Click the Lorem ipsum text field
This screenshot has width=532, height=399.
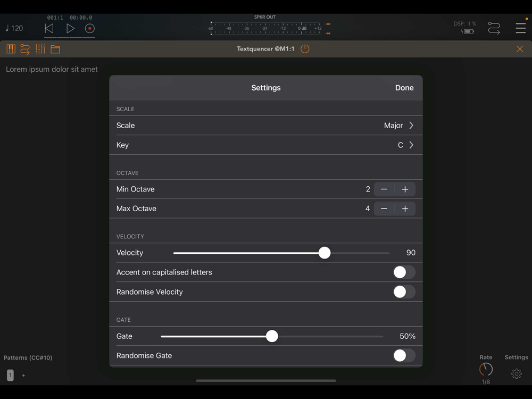(x=52, y=69)
